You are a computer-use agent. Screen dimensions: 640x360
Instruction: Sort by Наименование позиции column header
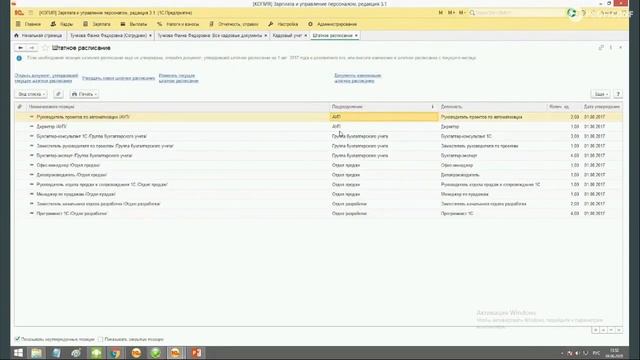click(178, 107)
